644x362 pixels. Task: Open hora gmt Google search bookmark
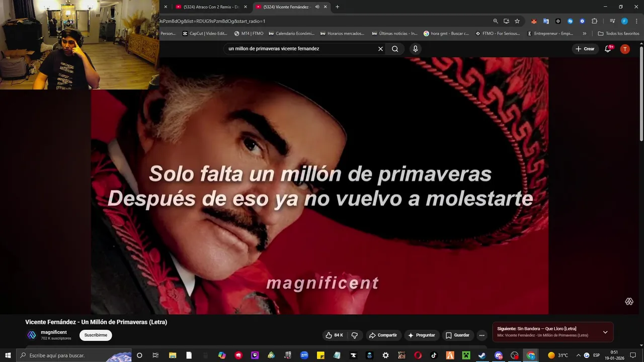(x=446, y=34)
